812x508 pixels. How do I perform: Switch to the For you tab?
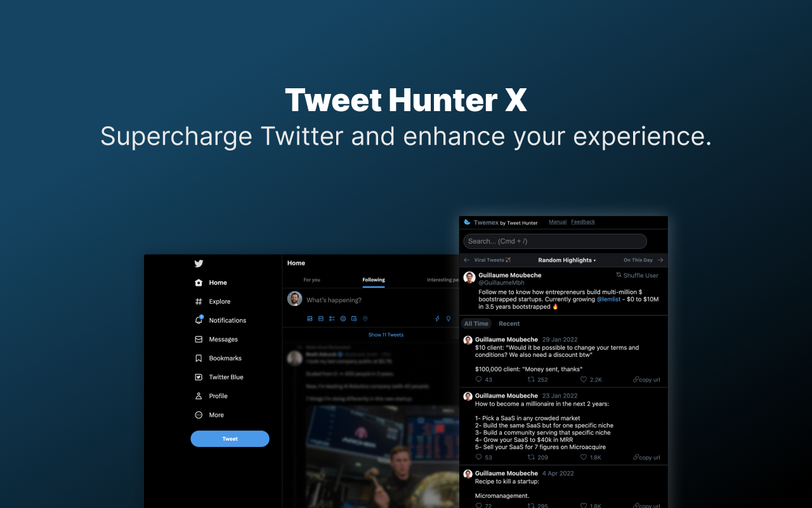(311, 280)
